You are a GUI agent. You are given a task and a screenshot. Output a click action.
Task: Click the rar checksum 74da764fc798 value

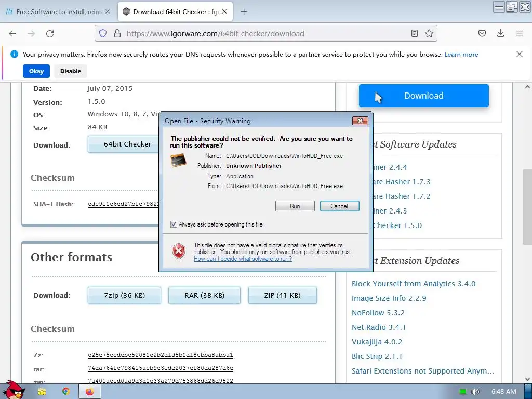tap(160, 368)
